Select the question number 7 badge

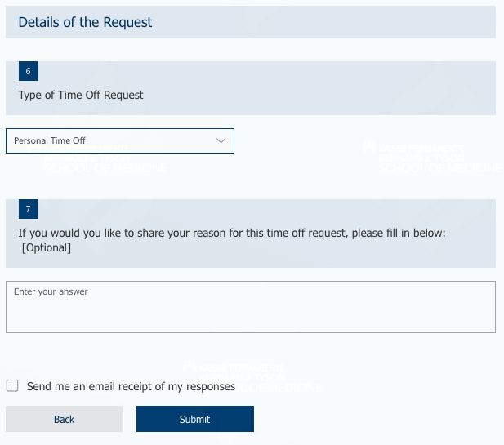(x=29, y=209)
